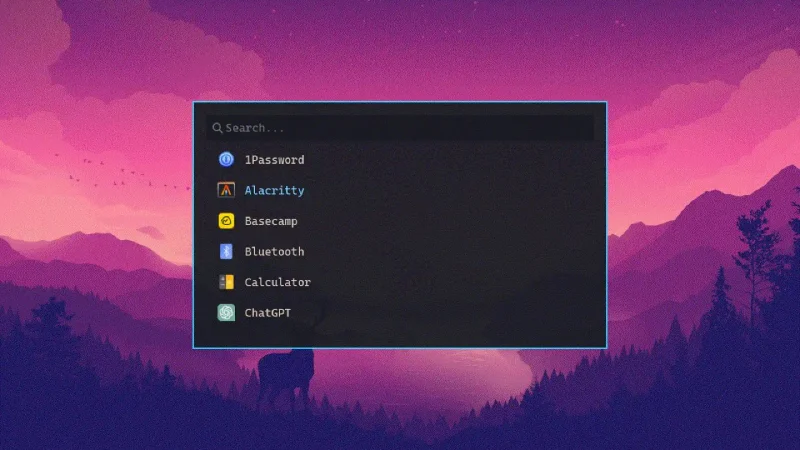
Task: Focus the Search... input field
Action: pyautogui.click(x=399, y=128)
